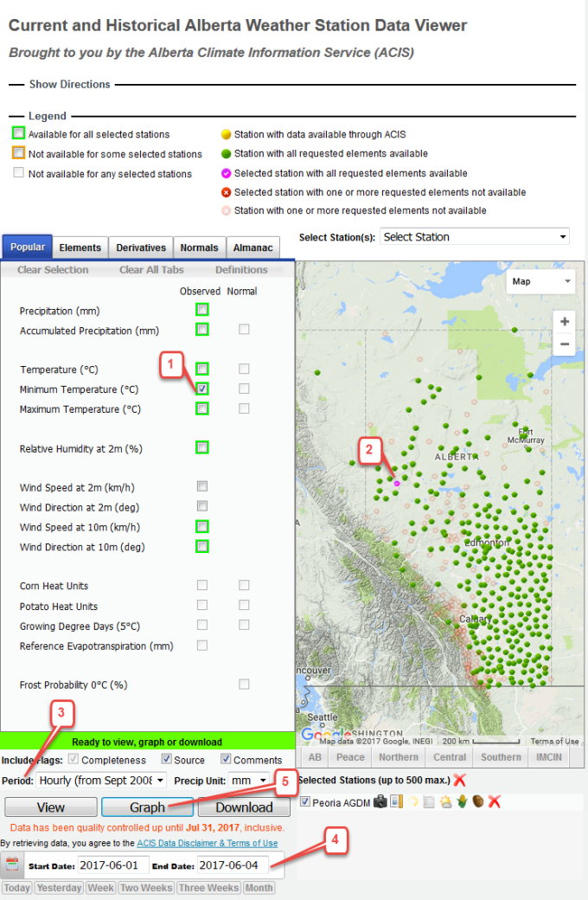Image resolution: width=588 pixels, height=900 pixels.
Task: Click the sun icon for Peoria AGDM
Action: coord(412,801)
